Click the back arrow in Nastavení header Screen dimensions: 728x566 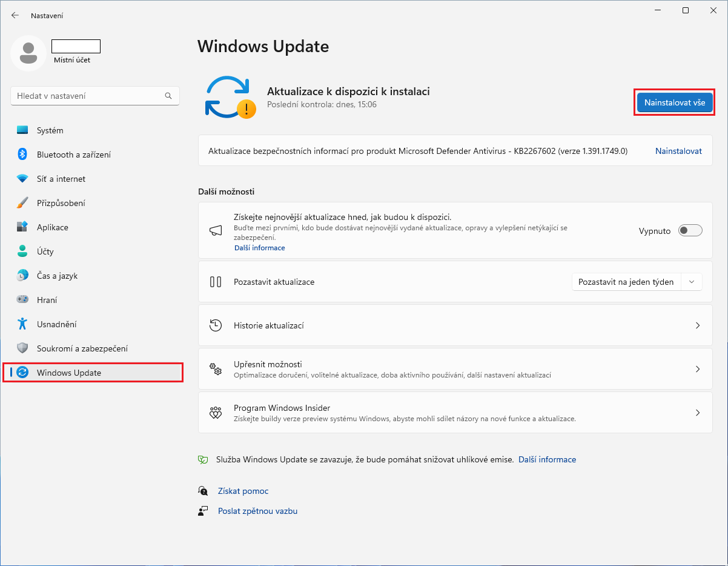(15, 15)
